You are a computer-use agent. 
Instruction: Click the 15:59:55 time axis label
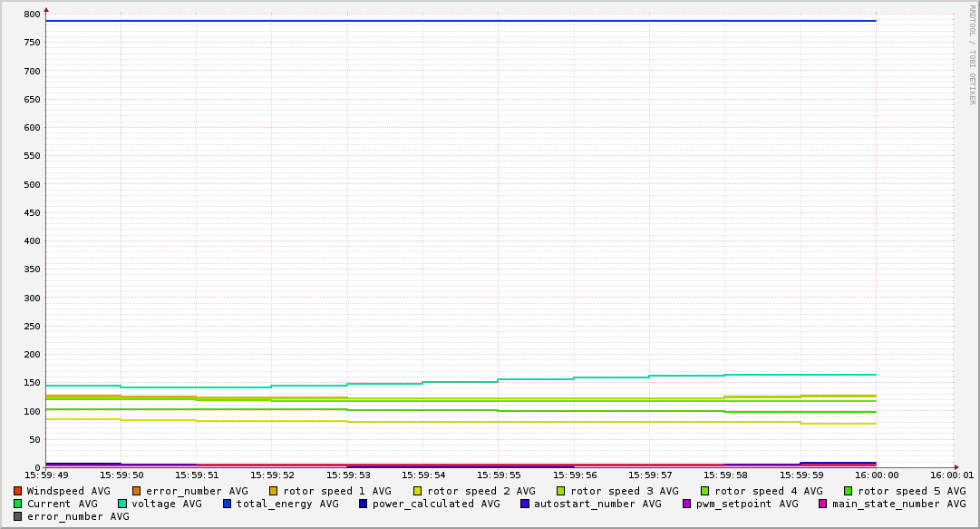click(498, 475)
